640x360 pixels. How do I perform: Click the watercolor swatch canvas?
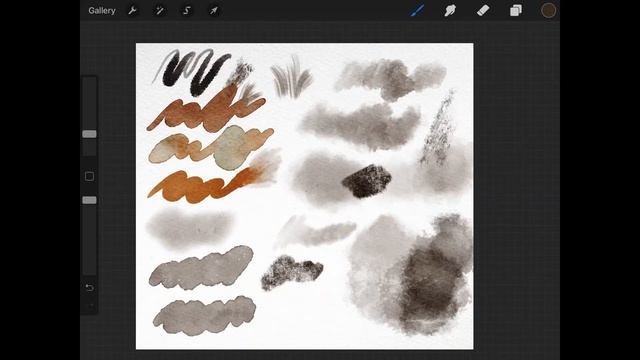[304, 196]
